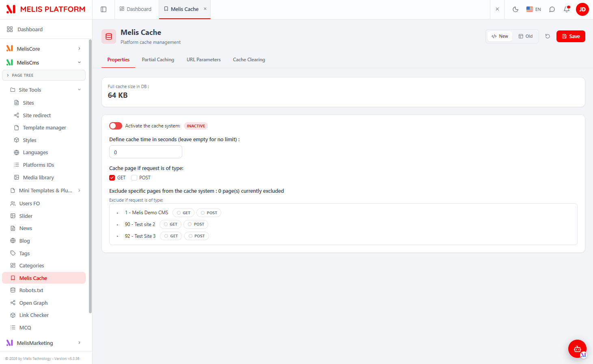Open the JD user avatar menu
Viewport: 593px width, 364px height.
click(x=582, y=9)
